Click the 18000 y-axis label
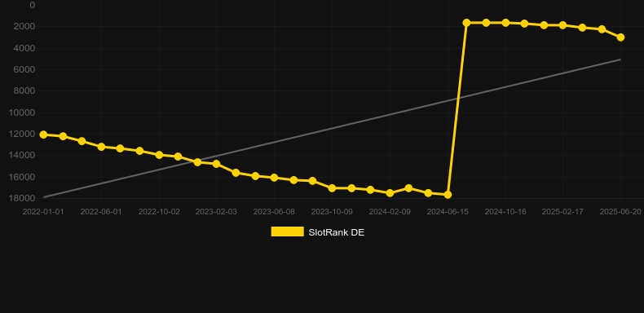 click(22, 198)
